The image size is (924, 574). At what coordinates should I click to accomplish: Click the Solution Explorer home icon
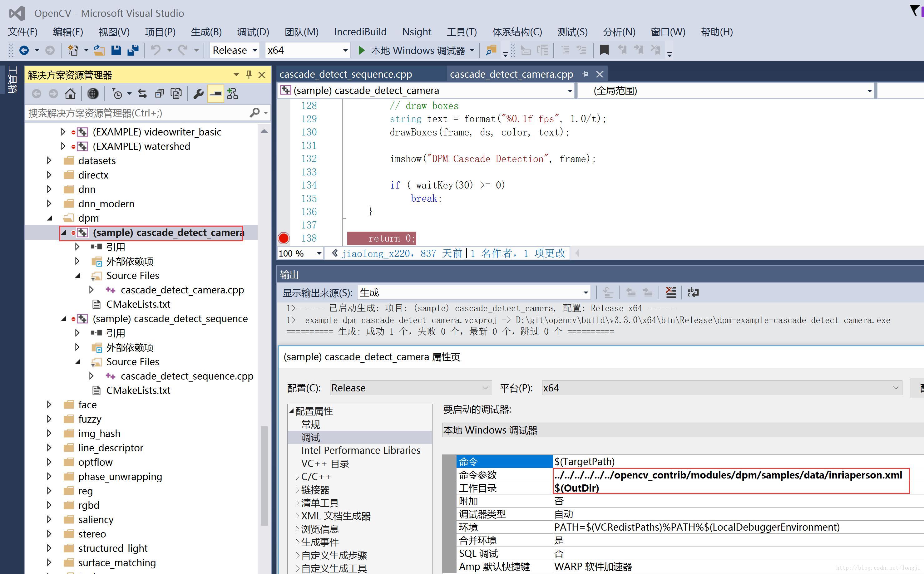pyautogui.click(x=71, y=94)
